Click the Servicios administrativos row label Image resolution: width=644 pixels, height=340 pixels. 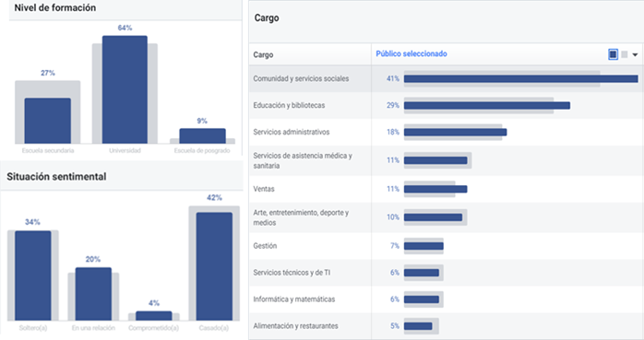point(292,132)
